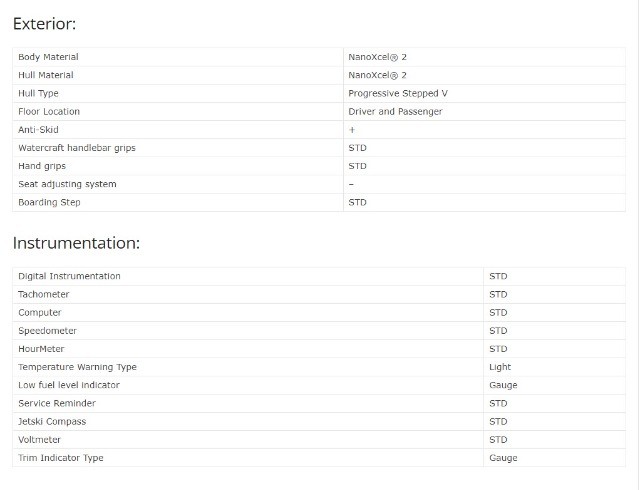Screen dimensions: 640x490
Task: Click the Jetski Compass row label
Action: (x=52, y=421)
